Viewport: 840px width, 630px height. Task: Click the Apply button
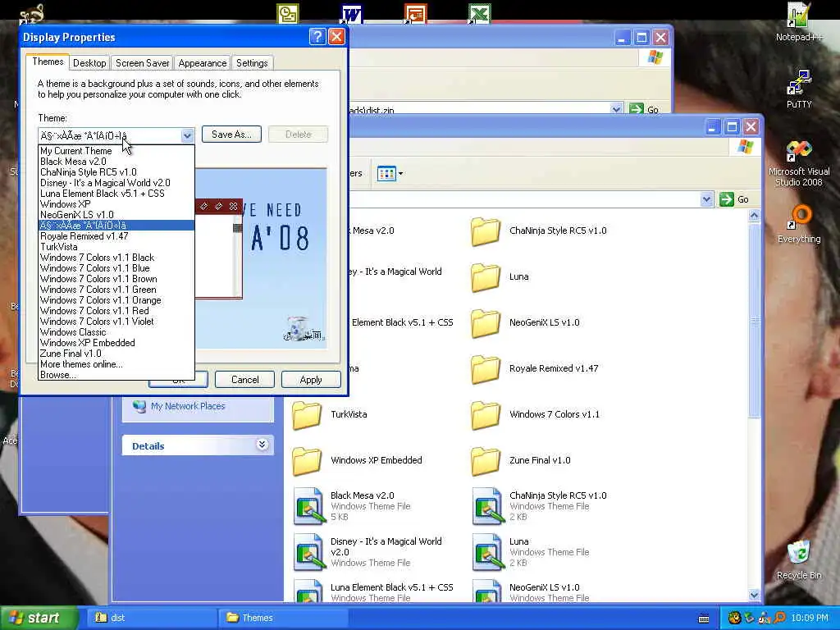[311, 380]
